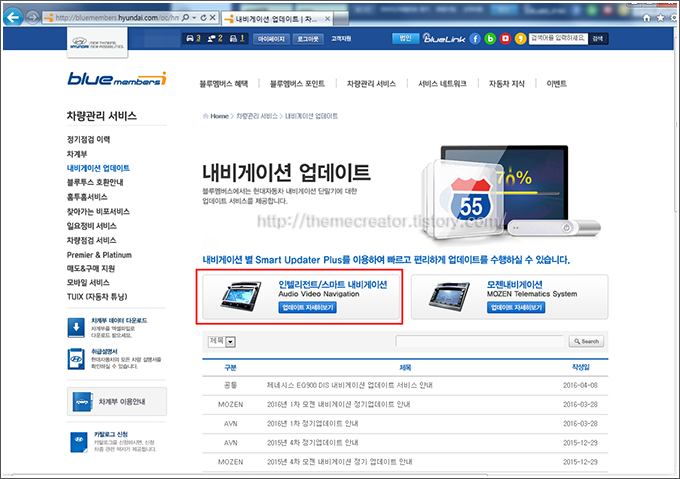
Task: Open the 서비스 네트워크 menu
Action: coord(442,84)
